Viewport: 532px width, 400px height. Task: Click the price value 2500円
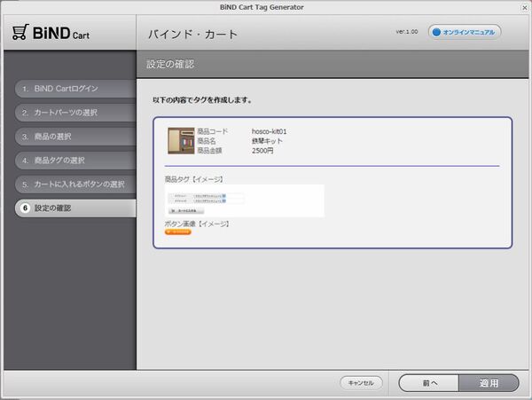[x=262, y=151]
